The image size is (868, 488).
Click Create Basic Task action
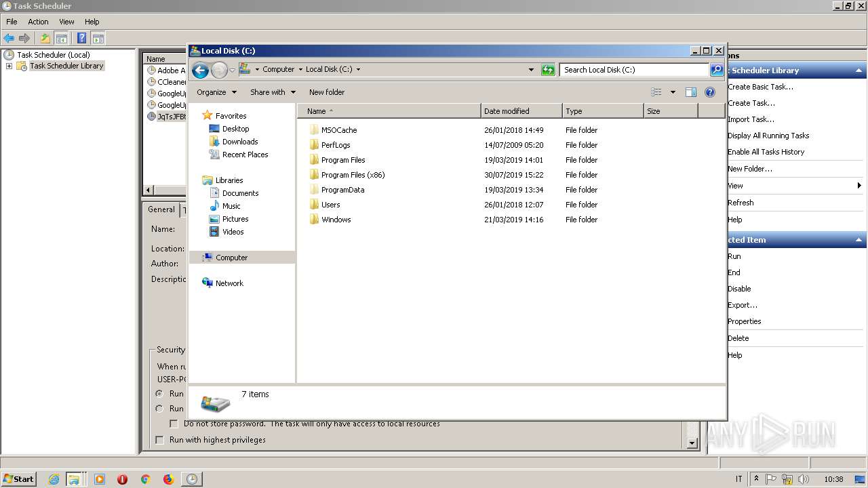pos(760,87)
